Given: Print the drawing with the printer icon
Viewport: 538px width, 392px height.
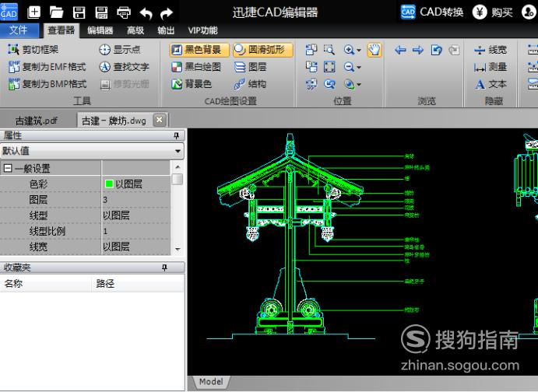Looking at the screenshot, I should pos(124,12).
